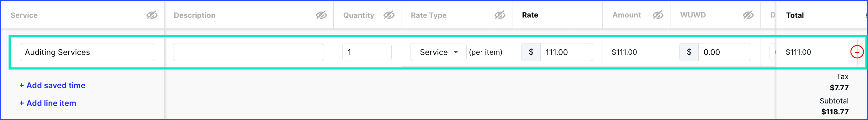Select the Quantity field showing 1

367,52
